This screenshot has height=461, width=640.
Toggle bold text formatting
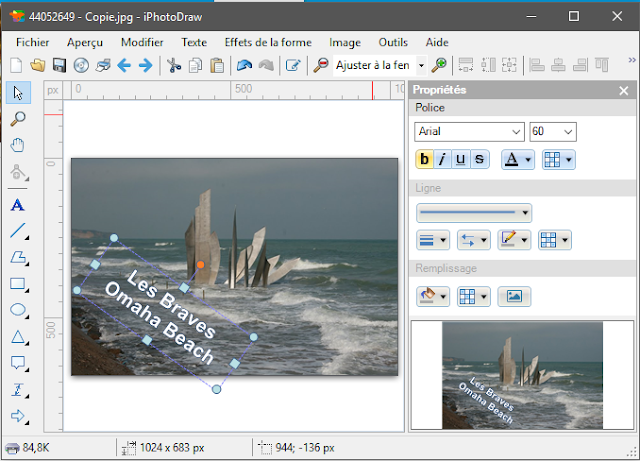tap(424, 159)
